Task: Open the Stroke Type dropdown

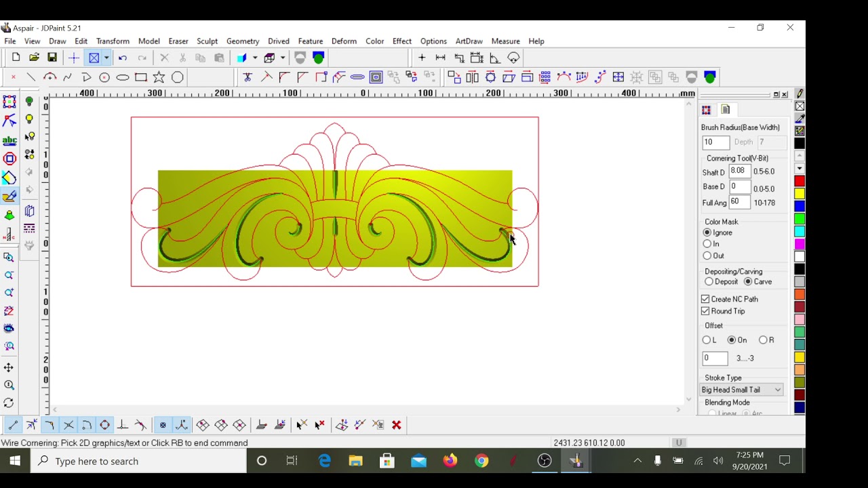Action: 742,390
